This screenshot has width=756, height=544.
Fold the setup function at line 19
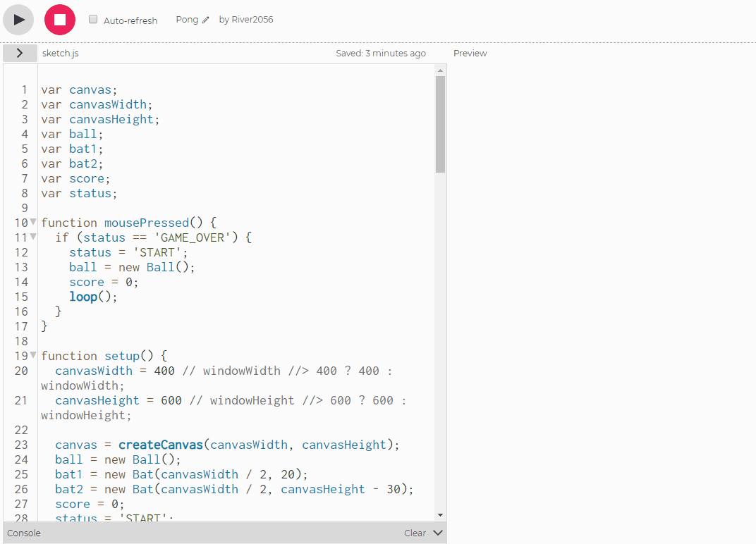click(33, 355)
